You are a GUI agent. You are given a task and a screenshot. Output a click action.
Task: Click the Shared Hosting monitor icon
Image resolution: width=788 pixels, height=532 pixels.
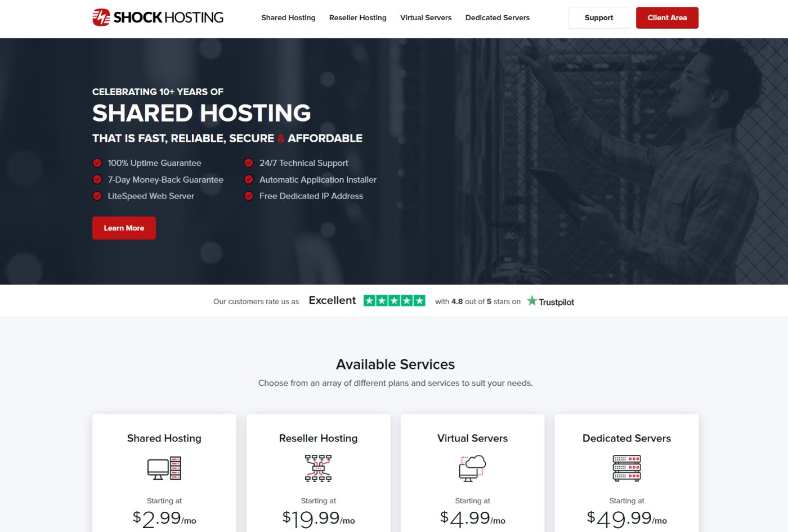(x=164, y=468)
